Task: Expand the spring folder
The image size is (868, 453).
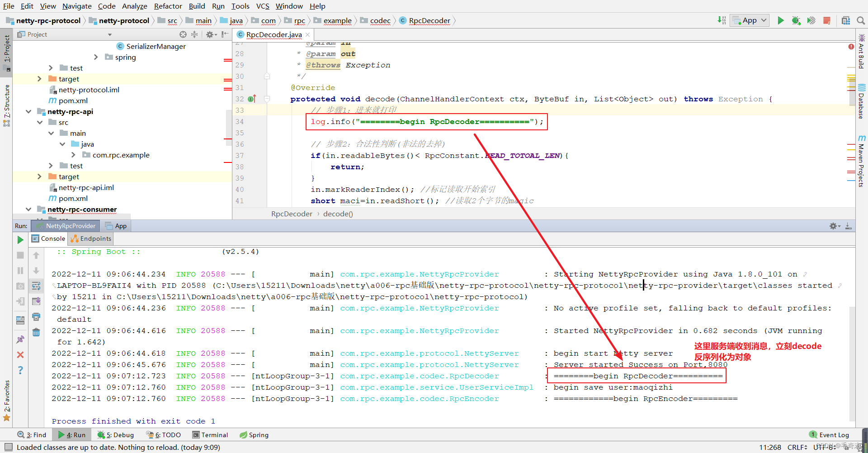Action: pos(96,57)
